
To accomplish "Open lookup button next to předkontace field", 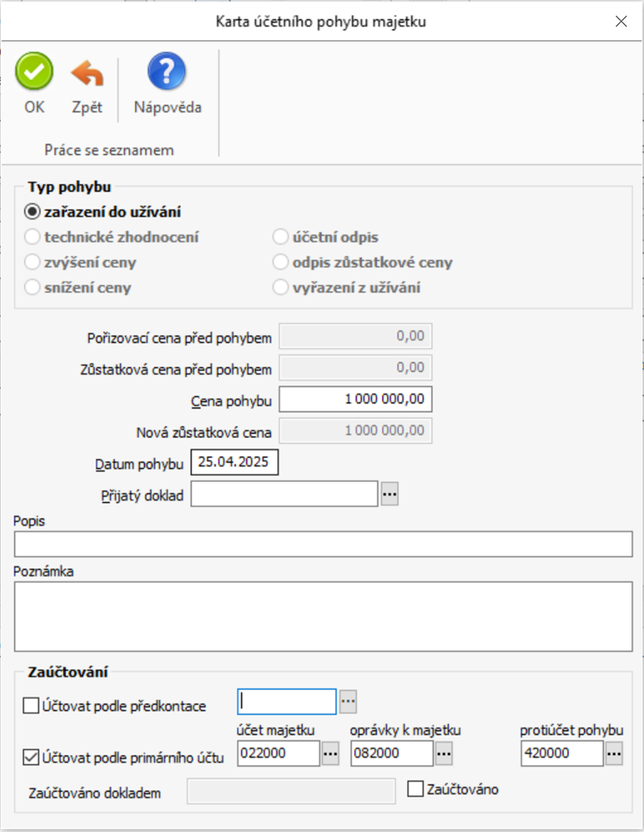I will [348, 701].
